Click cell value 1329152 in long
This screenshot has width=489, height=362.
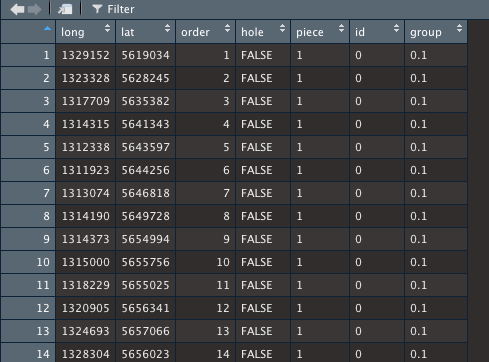86,55
